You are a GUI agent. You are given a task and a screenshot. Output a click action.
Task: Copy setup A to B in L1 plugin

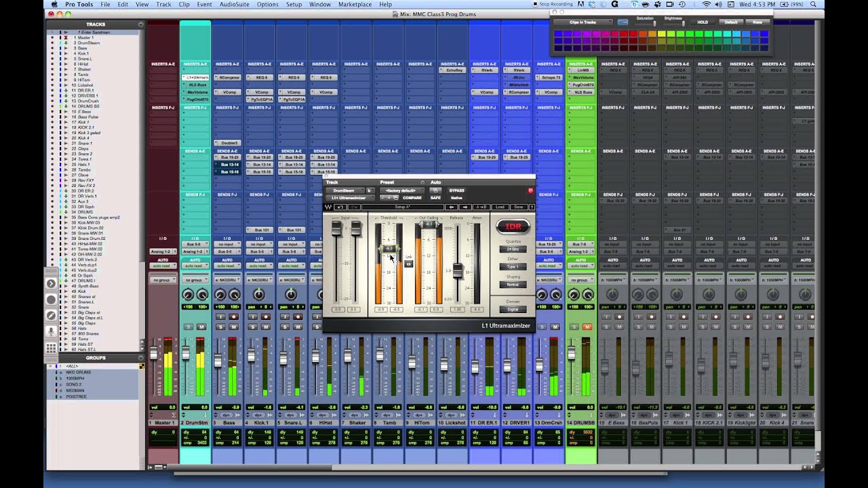(481, 207)
